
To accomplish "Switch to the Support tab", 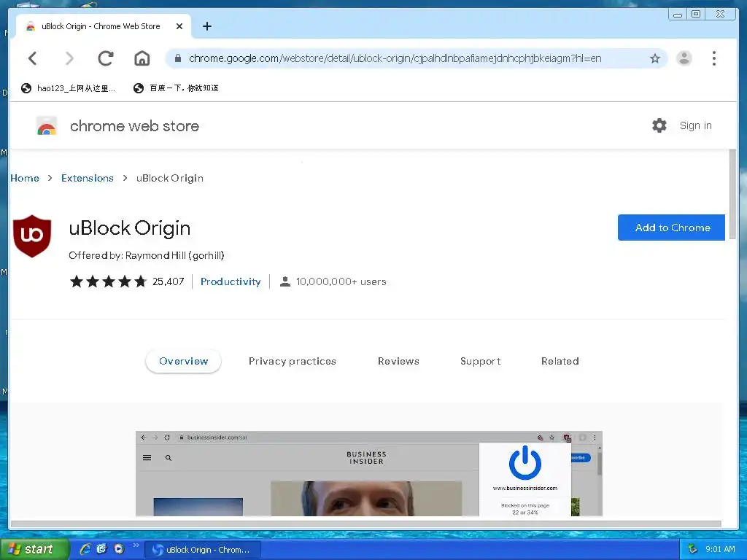I will [480, 362].
